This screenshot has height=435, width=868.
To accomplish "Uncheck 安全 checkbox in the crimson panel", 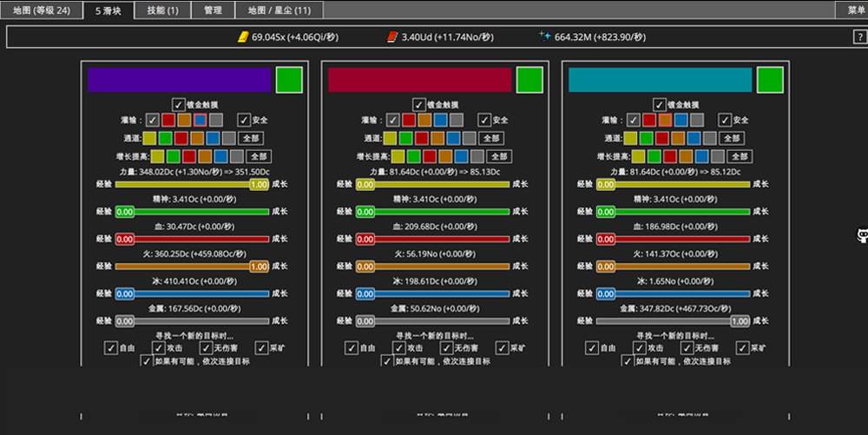I will [484, 120].
